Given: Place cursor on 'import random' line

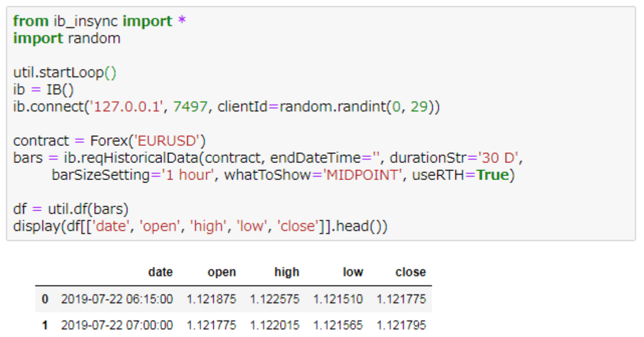Looking at the screenshot, I should click(x=66, y=38).
